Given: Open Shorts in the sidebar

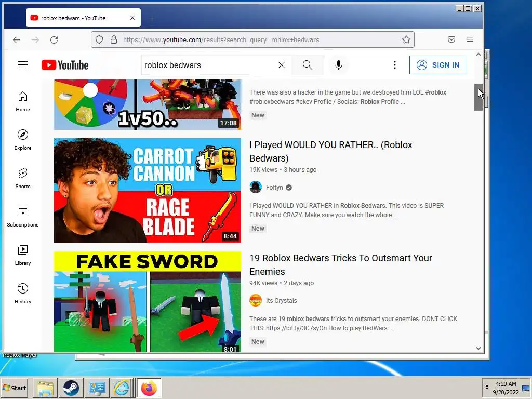Looking at the screenshot, I should pos(23,178).
